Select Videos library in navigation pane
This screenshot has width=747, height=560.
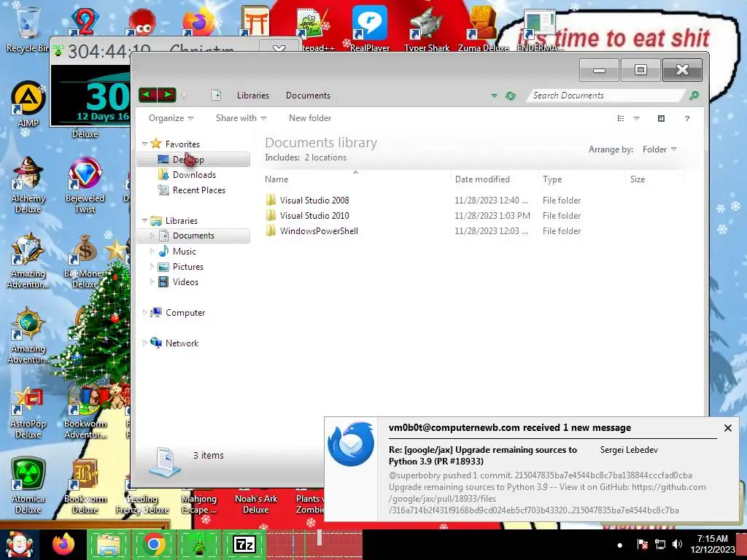[x=185, y=282]
